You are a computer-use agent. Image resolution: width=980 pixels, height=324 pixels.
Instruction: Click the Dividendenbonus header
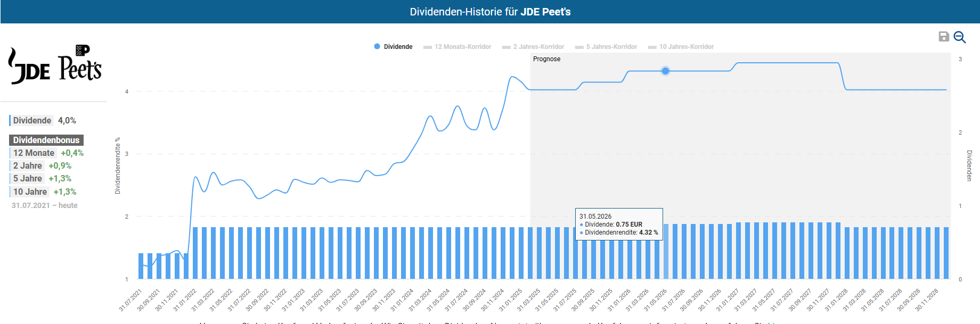pyautogui.click(x=46, y=140)
